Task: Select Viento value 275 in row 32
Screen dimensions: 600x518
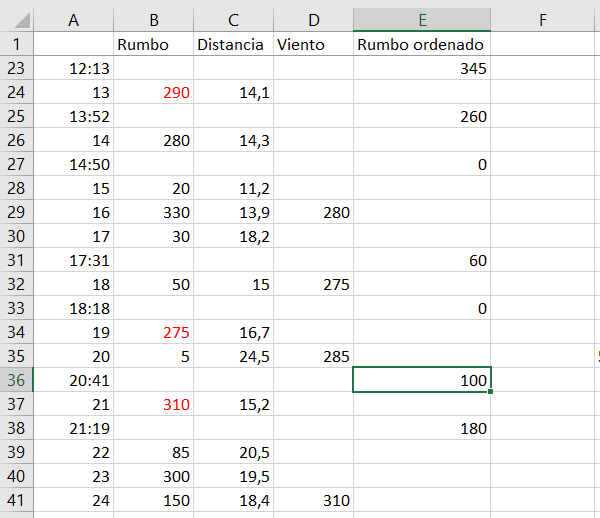Action: tap(313, 284)
